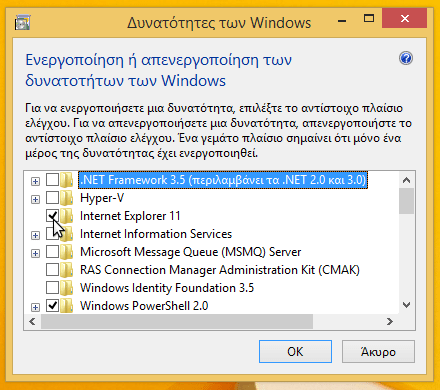Click the horizontal scrollbar thumb
This screenshot has width=440, height=390.
pyautogui.click(x=177, y=322)
